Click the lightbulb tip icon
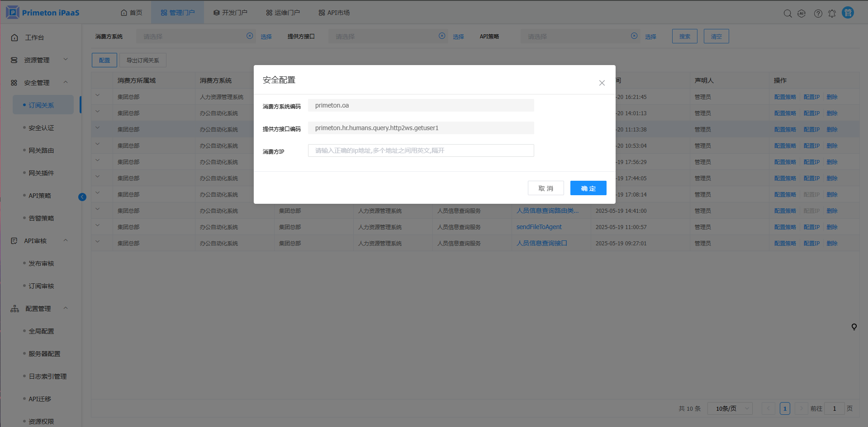Screen dimensions: 868x427 (854, 327)
